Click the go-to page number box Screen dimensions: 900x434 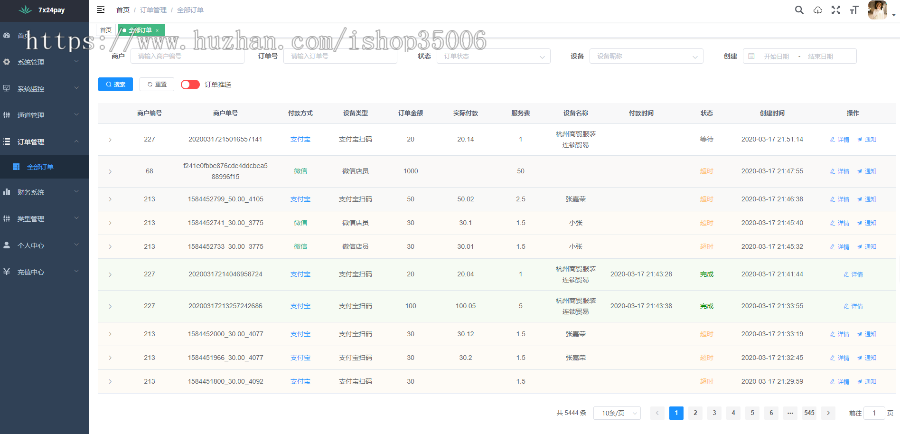point(875,413)
